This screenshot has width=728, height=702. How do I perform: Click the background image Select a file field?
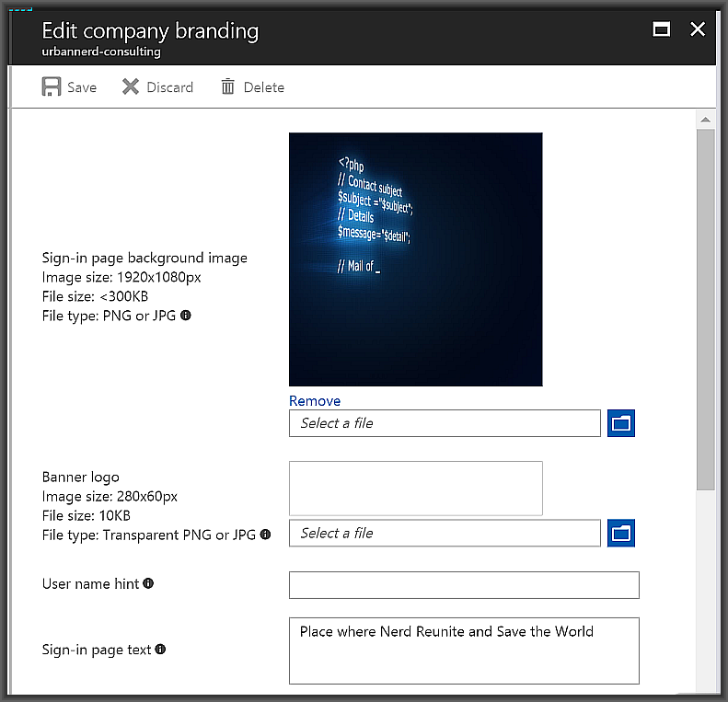tap(445, 423)
